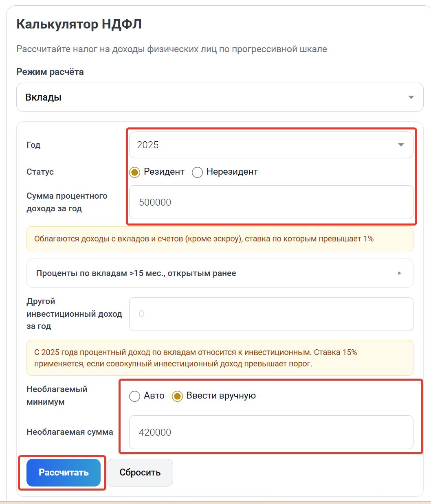This screenshot has height=504, width=431.
Task: Expand Проценты по вкладам >15 мес. section
Action: coord(220,273)
